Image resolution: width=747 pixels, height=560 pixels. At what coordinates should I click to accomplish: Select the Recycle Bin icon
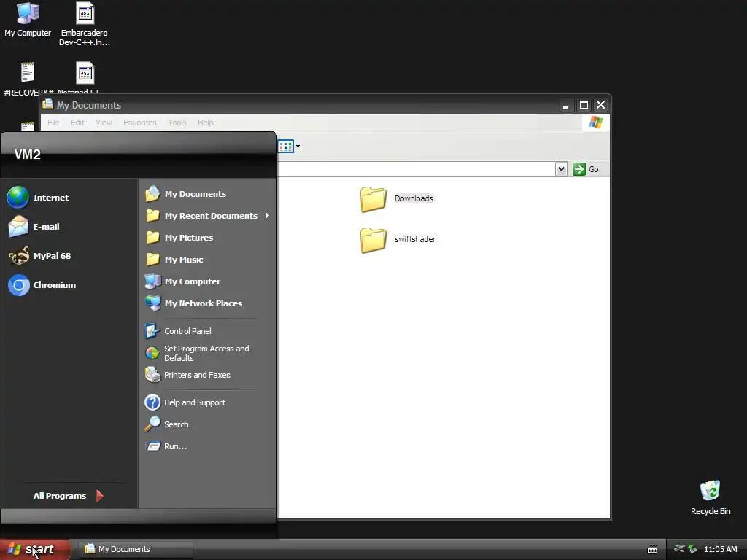[711, 497]
